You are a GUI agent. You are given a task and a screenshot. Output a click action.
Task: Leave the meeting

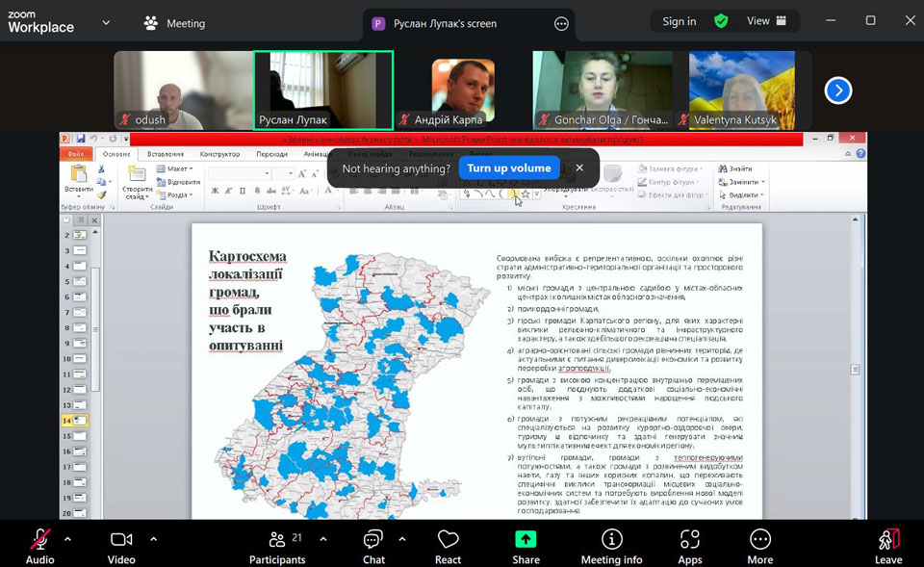pos(888,539)
